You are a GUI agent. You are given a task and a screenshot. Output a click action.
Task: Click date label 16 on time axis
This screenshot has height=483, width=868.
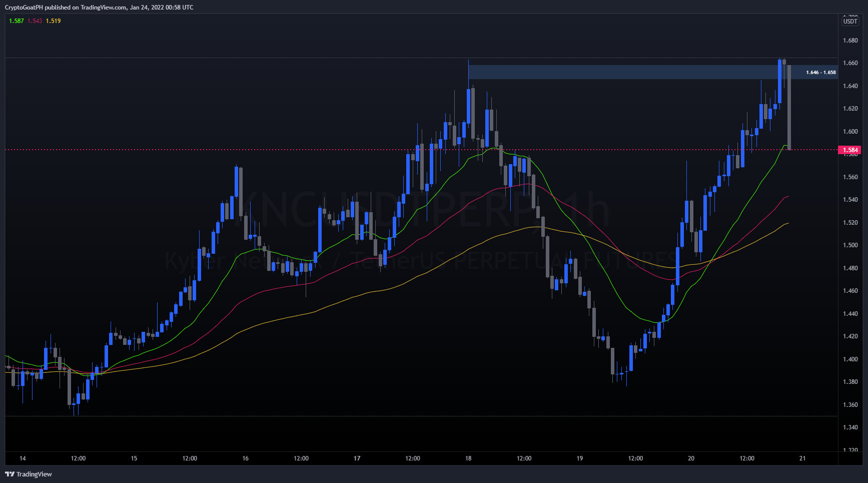(246, 458)
